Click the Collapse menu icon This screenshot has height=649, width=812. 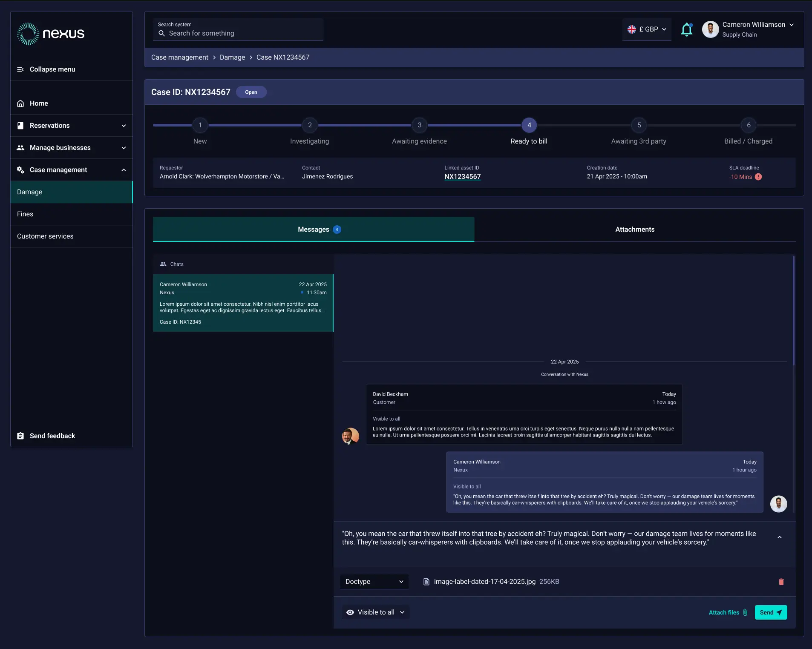click(x=20, y=69)
